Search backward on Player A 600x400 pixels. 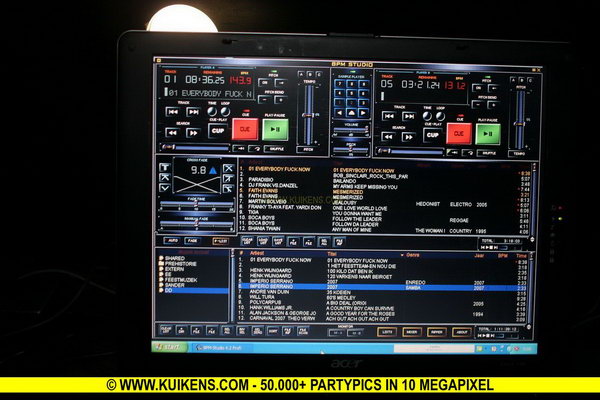coord(172,132)
